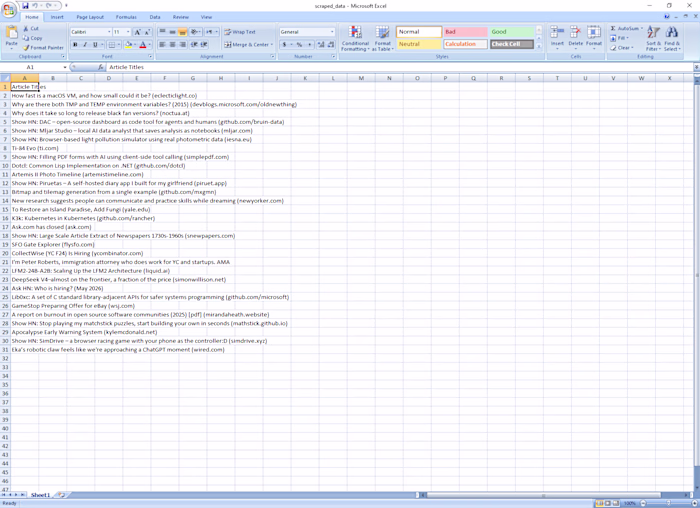Decrease font size with Shrink Font
700x508 pixels.
tap(146, 32)
